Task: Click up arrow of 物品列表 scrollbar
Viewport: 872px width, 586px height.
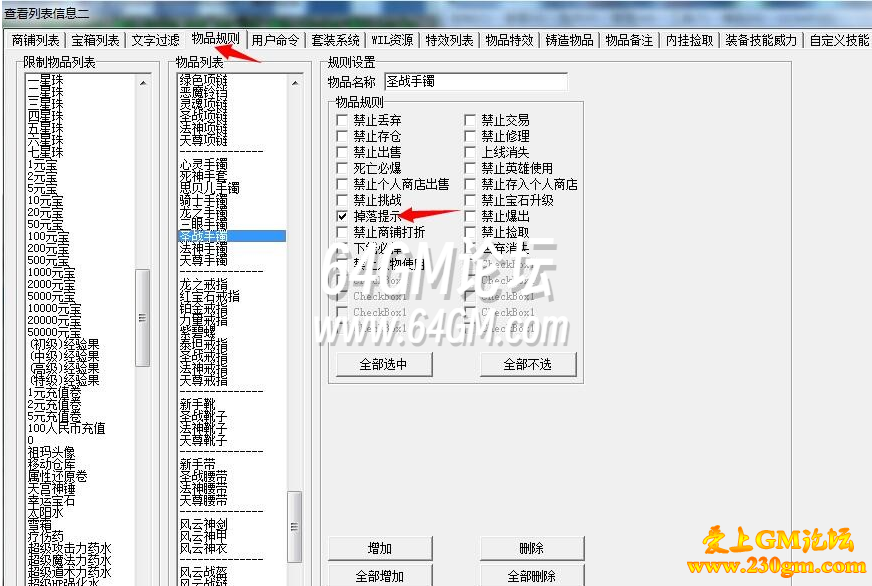Action: [x=295, y=83]
